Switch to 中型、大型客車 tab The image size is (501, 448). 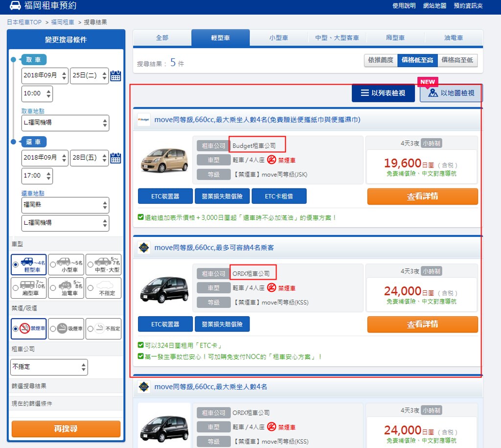pyautogui.click(x=337, y=38)
